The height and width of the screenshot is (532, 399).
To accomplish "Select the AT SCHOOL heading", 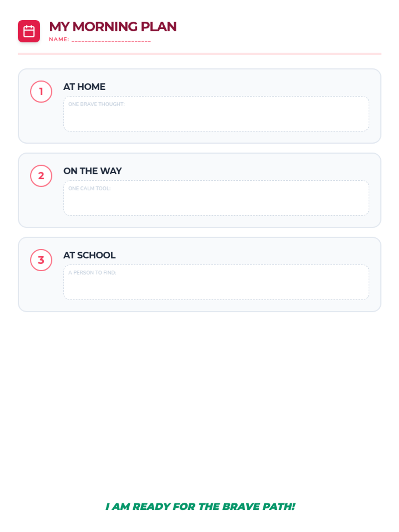I will [x=89, y=255].
